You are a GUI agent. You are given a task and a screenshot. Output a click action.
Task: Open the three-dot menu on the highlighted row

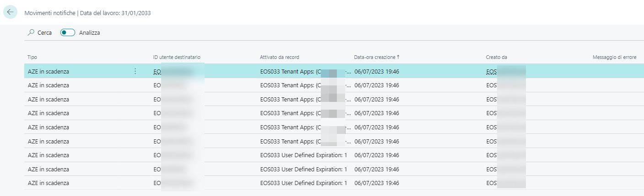(135, 71)
